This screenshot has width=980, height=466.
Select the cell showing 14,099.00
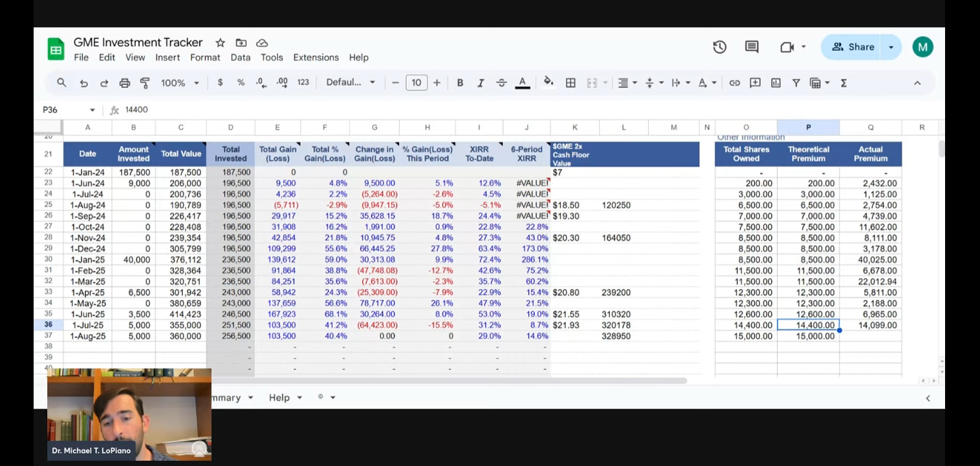pyautogui.click(x=871, y=325)
